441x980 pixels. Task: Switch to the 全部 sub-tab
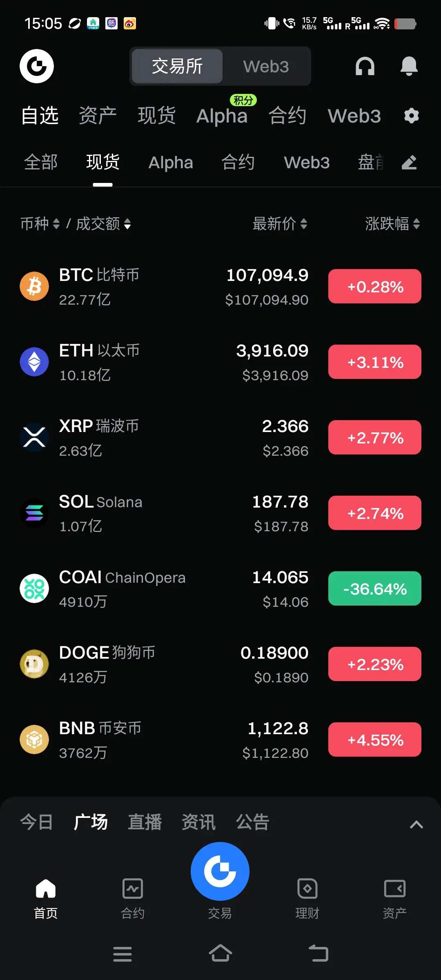coord(41,162)
